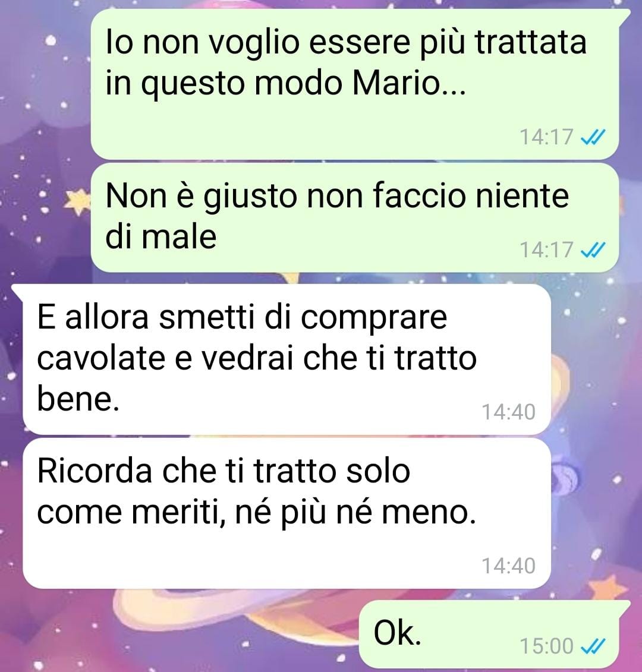Click the name 'Mario' in the first message
The width and height of the screenshot is (642, 672).
(409, 83)
